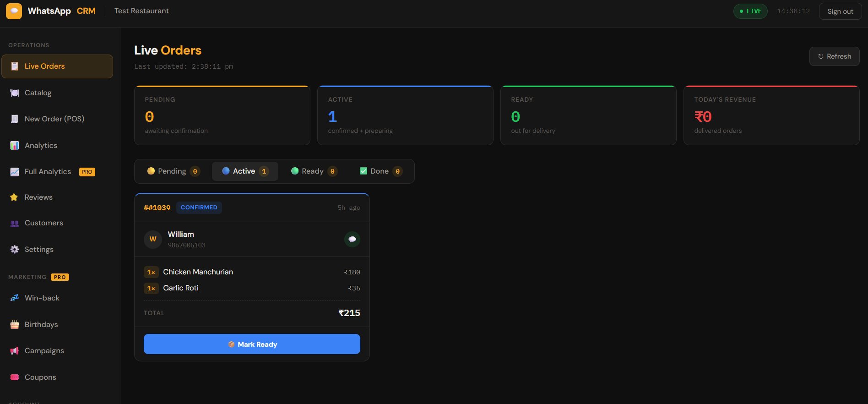Click the green Ready dot icon

point(295,171)
